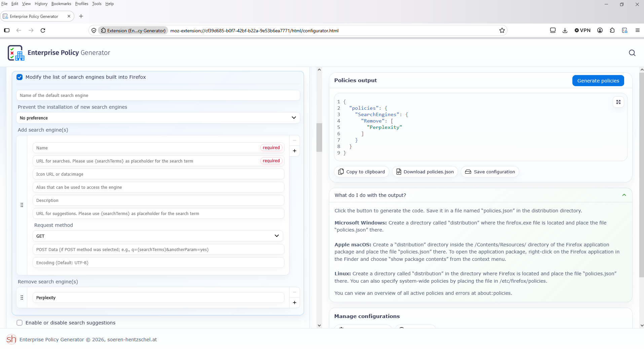This screenshot has width=644, height=349.
Task: Click the Enterprise Policy Generator toolbar extension icon
Action: coord(625,30)
